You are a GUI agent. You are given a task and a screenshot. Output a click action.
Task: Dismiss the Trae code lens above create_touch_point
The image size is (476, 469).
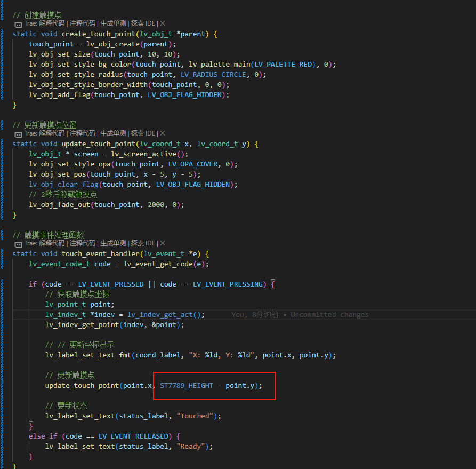(163, 23)
